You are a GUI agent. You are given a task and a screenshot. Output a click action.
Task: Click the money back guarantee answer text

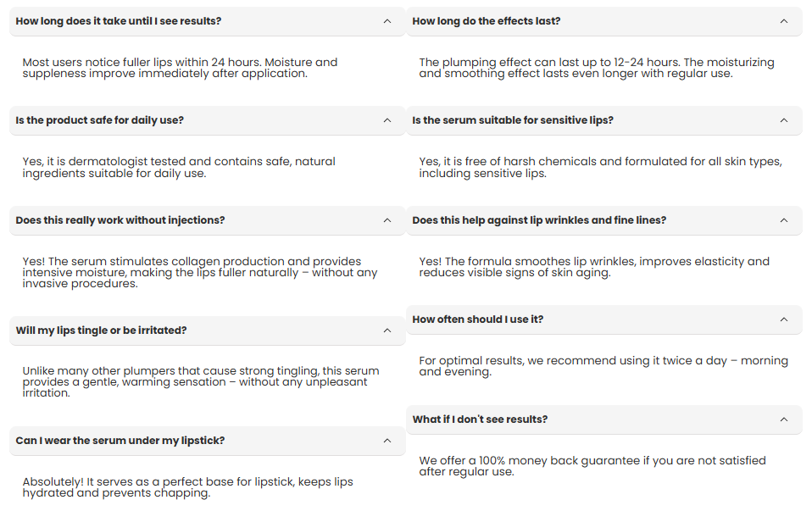pos(592,466)
